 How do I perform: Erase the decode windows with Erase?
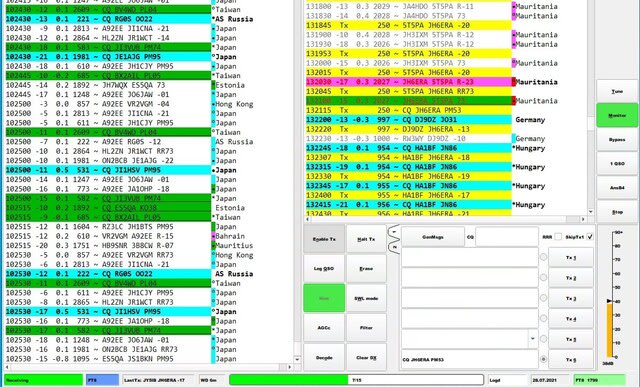(366, 269)
